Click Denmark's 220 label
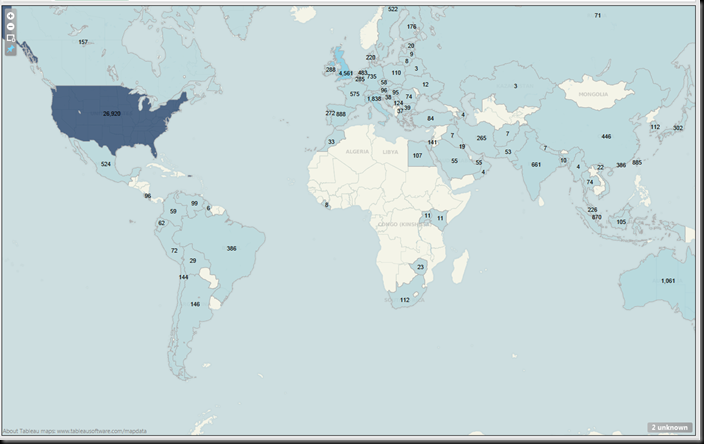 click(x=370, y=57)
